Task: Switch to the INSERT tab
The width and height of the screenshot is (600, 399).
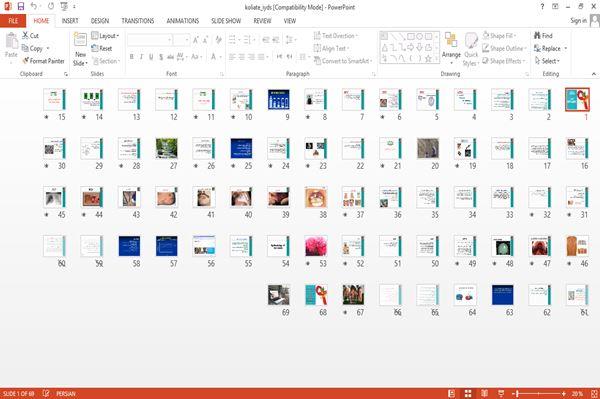Action: [x=70, y=21]
